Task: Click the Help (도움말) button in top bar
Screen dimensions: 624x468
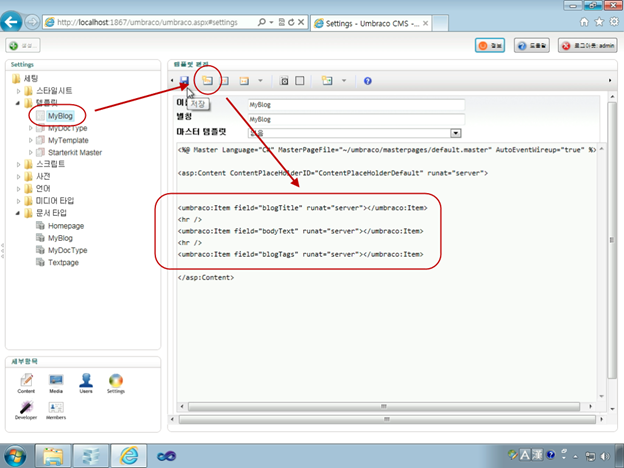Action: (x=532, y=46)
